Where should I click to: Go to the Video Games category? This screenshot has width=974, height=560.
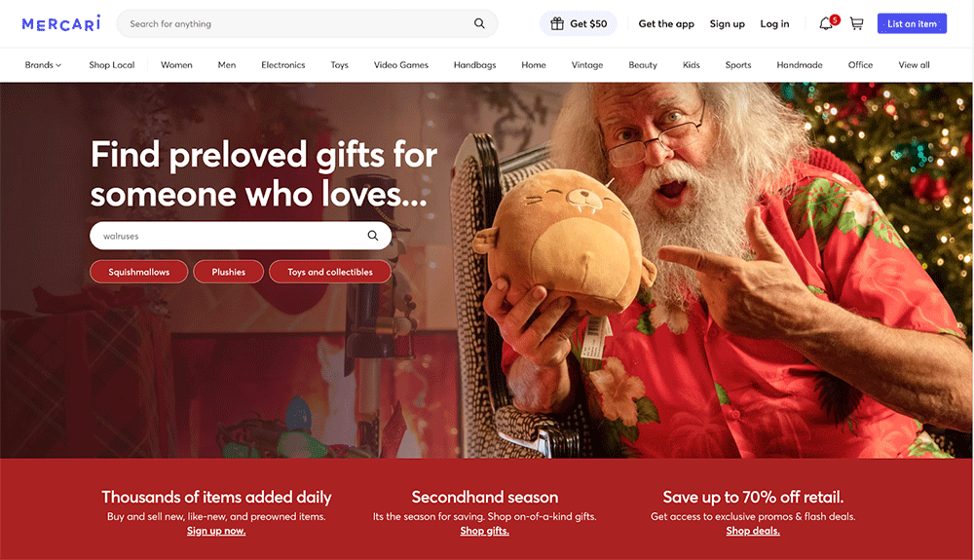(400, 64)
